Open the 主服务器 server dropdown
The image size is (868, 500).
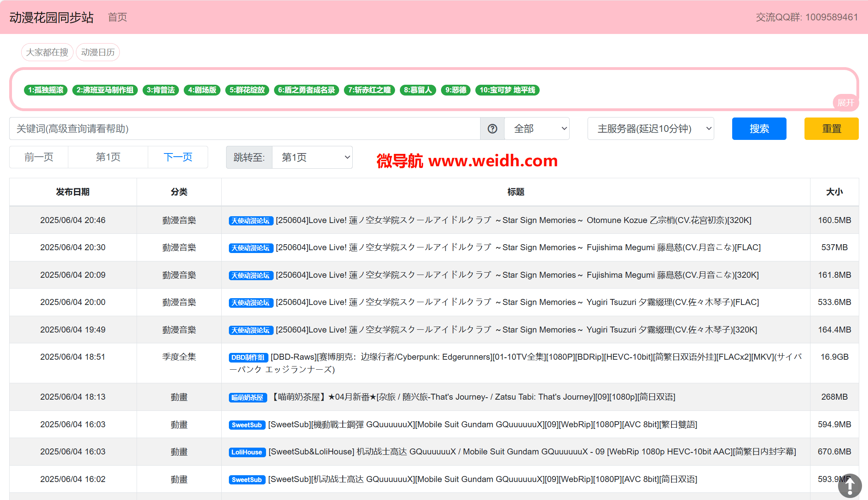pyautogui.click(x=650, y=129)
